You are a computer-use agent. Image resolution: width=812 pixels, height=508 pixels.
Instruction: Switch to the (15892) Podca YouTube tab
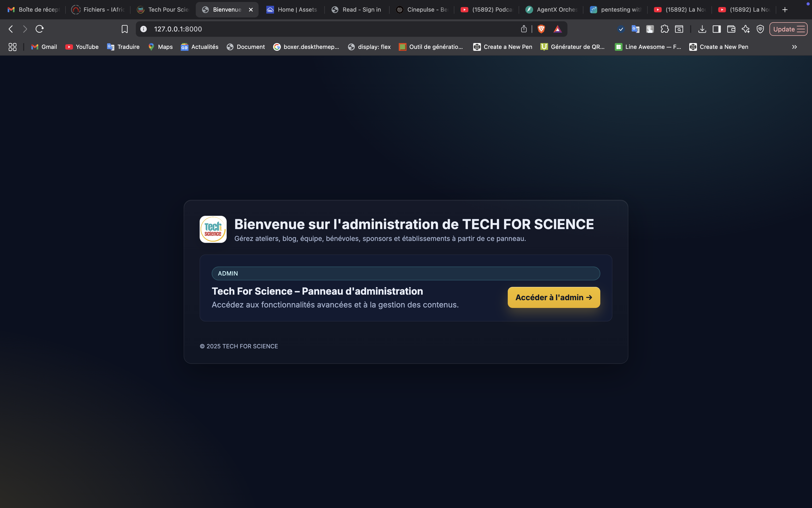tap(486, 10)
